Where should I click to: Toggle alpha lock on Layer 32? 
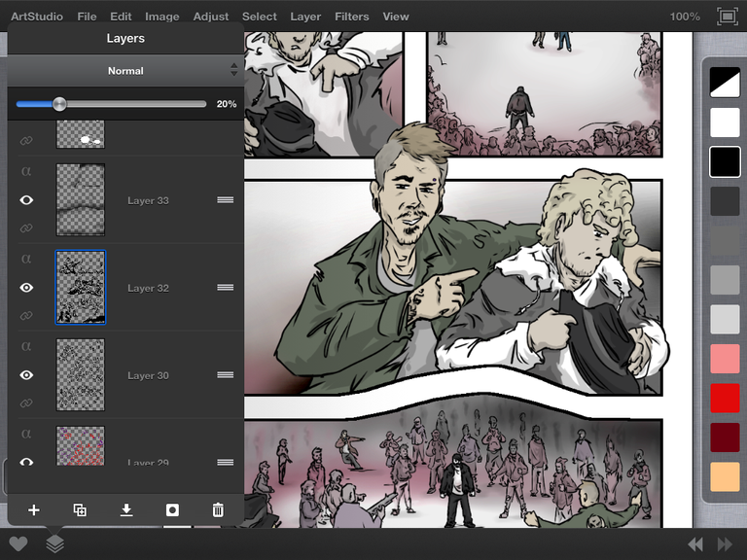tap(26, 259)
